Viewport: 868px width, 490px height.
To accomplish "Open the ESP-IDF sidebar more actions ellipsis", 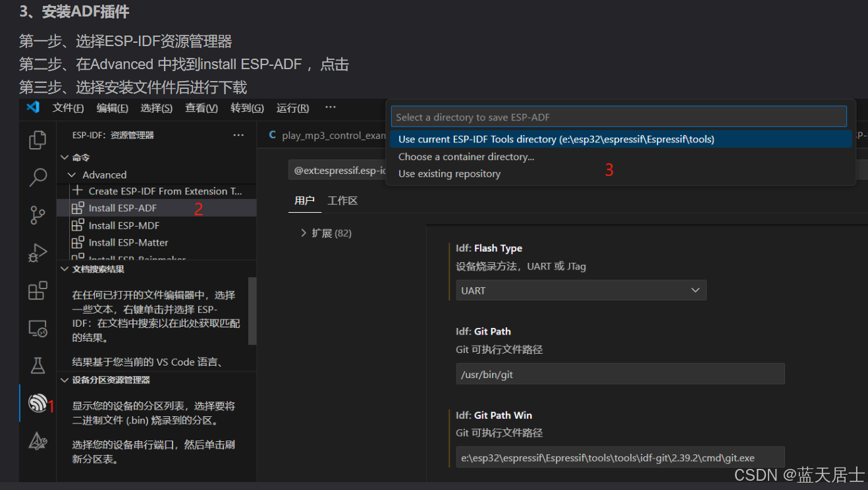I will pos(238,135).
